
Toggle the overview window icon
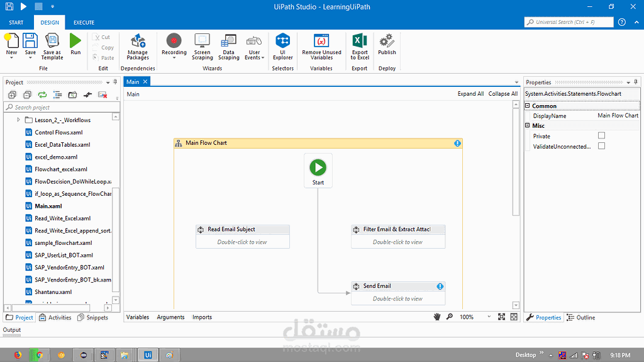tap(514, 317)
